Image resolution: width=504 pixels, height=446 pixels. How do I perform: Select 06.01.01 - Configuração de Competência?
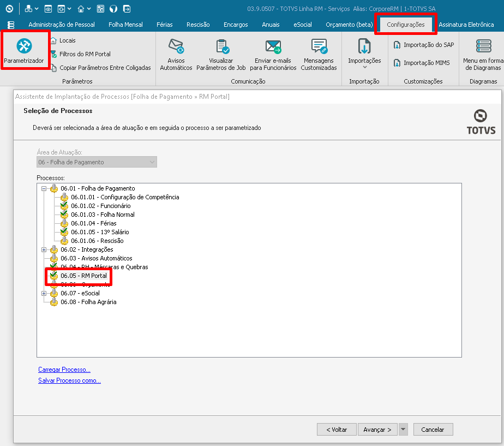(125, 197)
